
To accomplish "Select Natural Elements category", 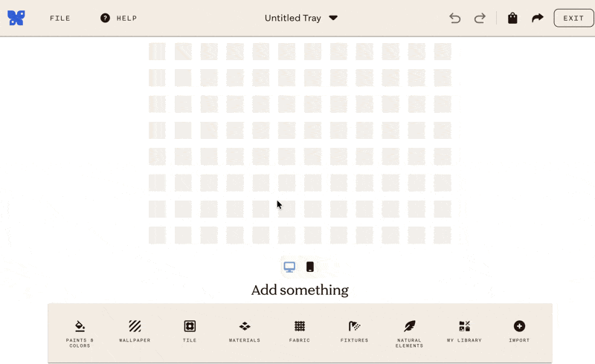I will click(410, 334).
